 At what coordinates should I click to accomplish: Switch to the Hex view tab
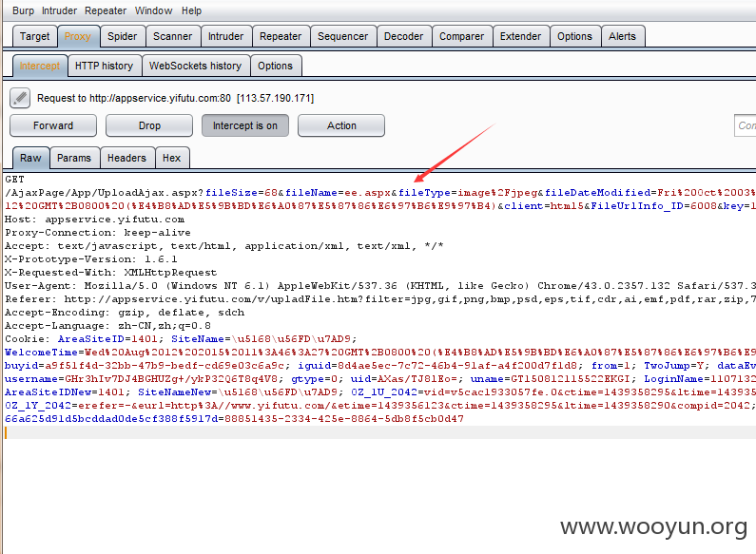tap(171, 158)
